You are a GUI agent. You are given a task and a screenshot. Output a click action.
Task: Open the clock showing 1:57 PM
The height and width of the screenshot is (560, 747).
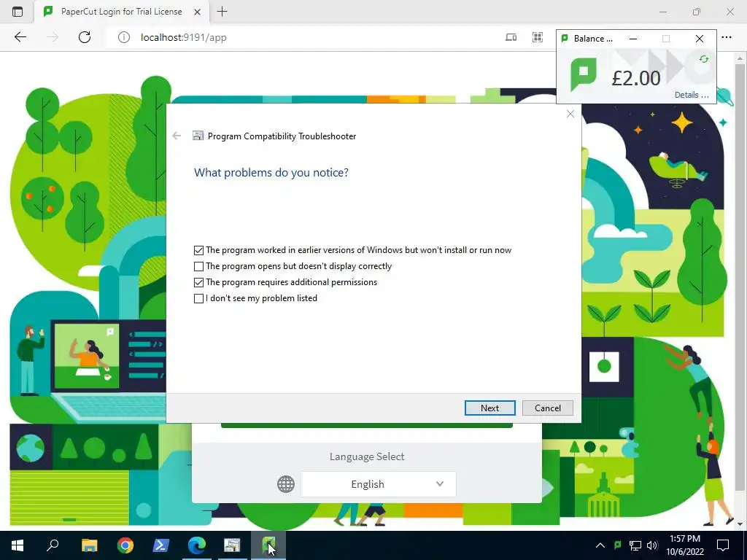click(685, 545)
